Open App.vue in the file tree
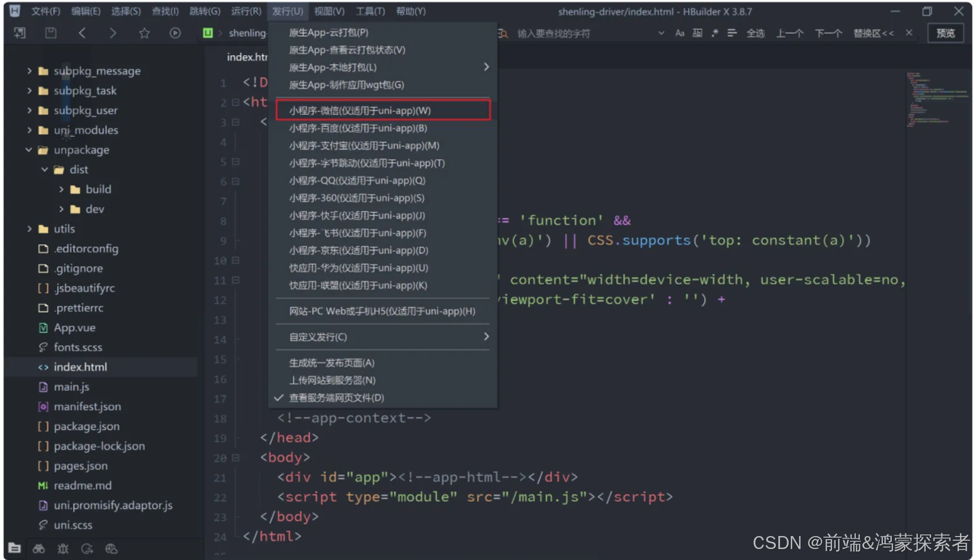 point(74,328)
